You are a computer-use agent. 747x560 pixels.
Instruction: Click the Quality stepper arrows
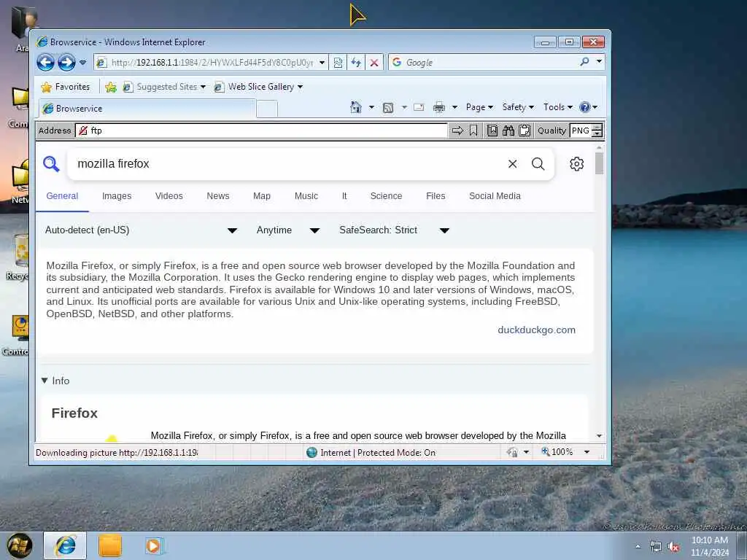[x=597, y=131]
